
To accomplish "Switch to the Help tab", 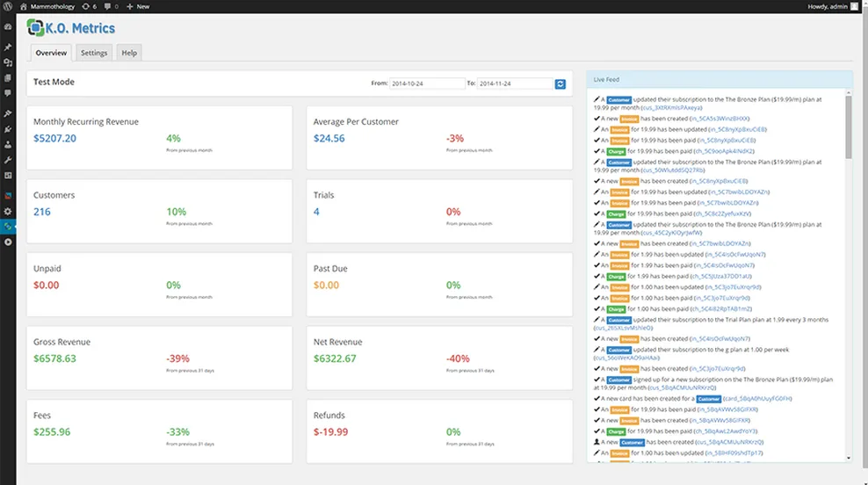I will [129, 53].
